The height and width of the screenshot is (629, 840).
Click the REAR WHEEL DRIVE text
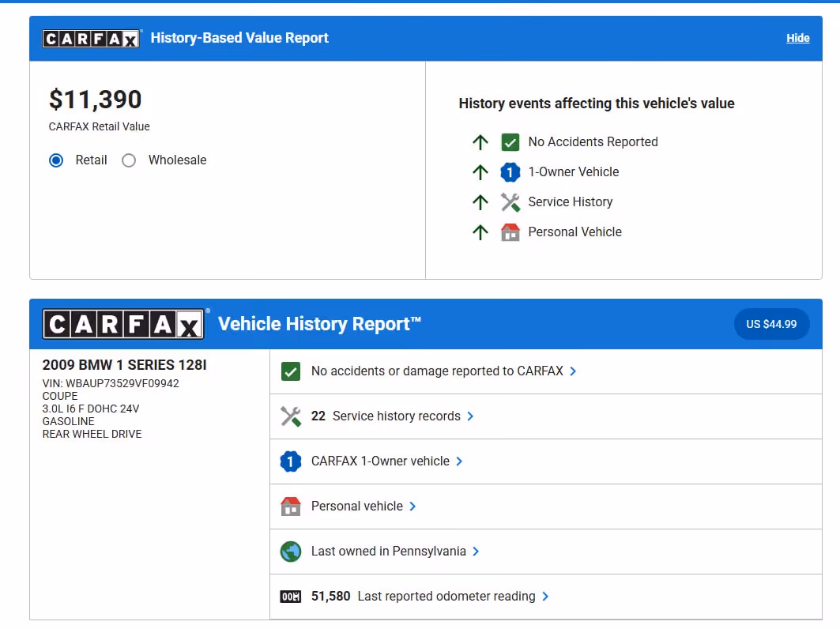[x=92, y=434]
